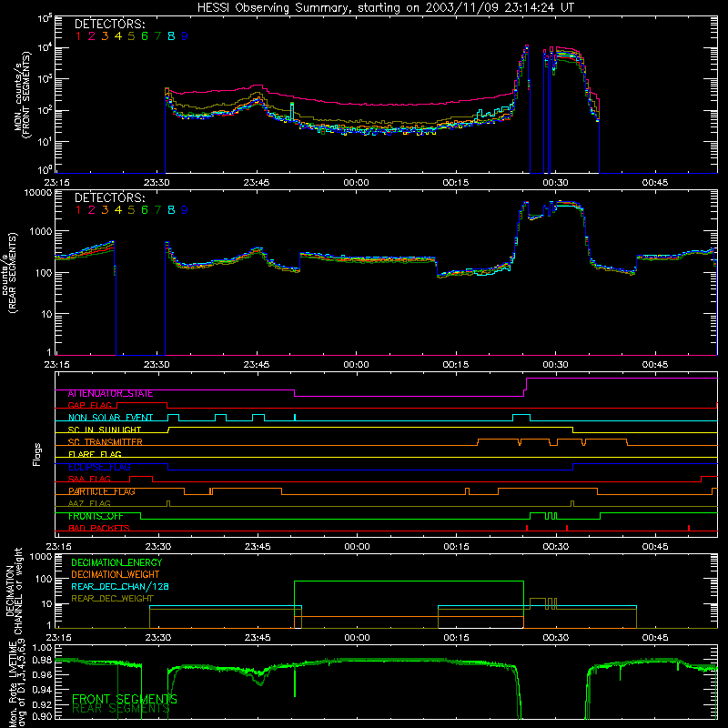The image size is (728, 728).
Task: Click DETECTORS: label in the front segments plot
Action: click(x=110, y=24)
